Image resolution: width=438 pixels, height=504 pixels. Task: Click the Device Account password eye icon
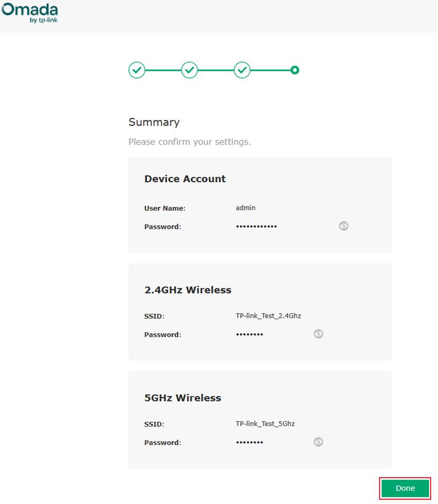click(x=343, y=226)
